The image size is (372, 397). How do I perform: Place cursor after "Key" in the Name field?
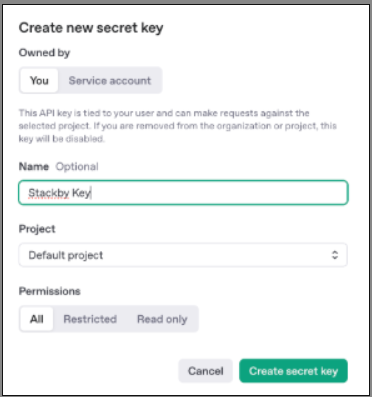[x=91, y=193]
